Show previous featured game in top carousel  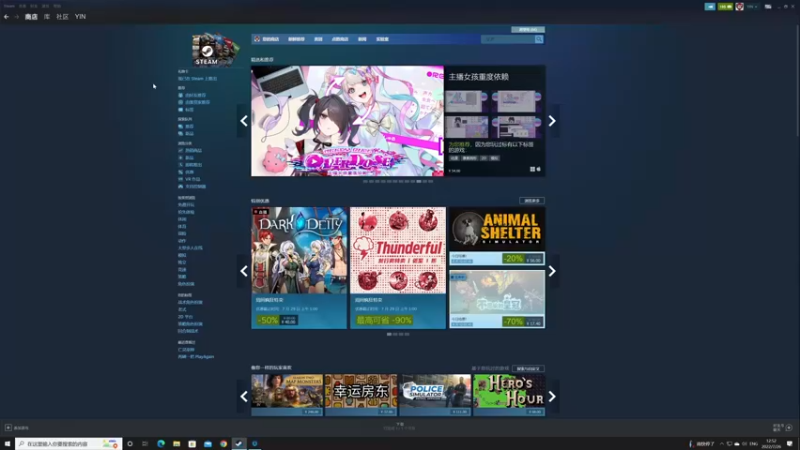coord(244,121)
